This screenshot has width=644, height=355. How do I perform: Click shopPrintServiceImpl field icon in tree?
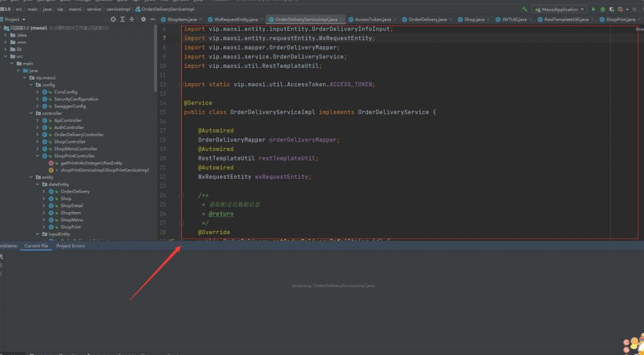(52, 170)
